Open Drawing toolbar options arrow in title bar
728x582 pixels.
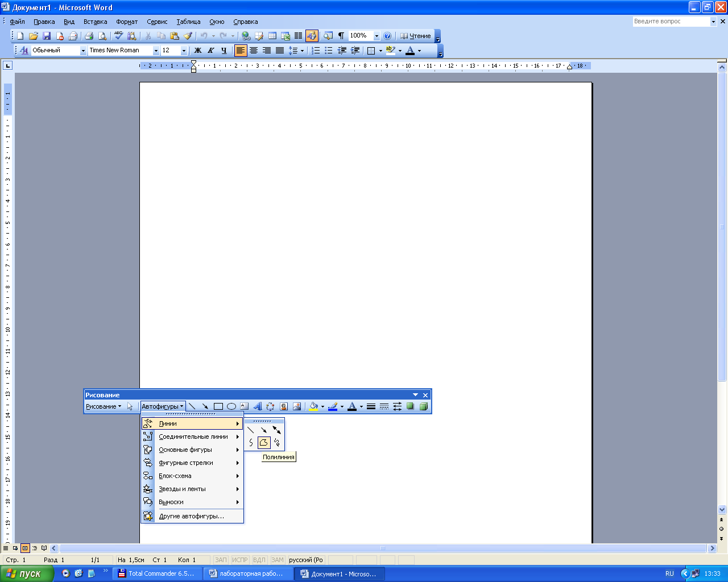[415, 395]
